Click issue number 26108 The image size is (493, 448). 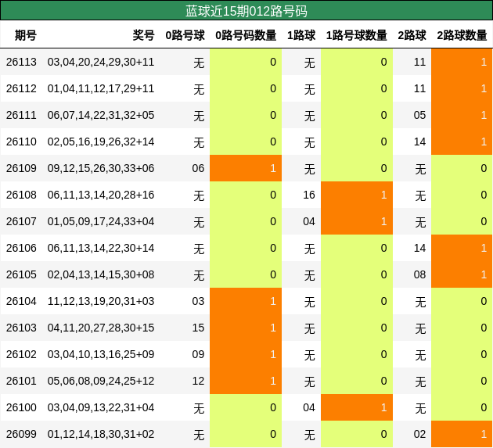(x=21, y=195)
